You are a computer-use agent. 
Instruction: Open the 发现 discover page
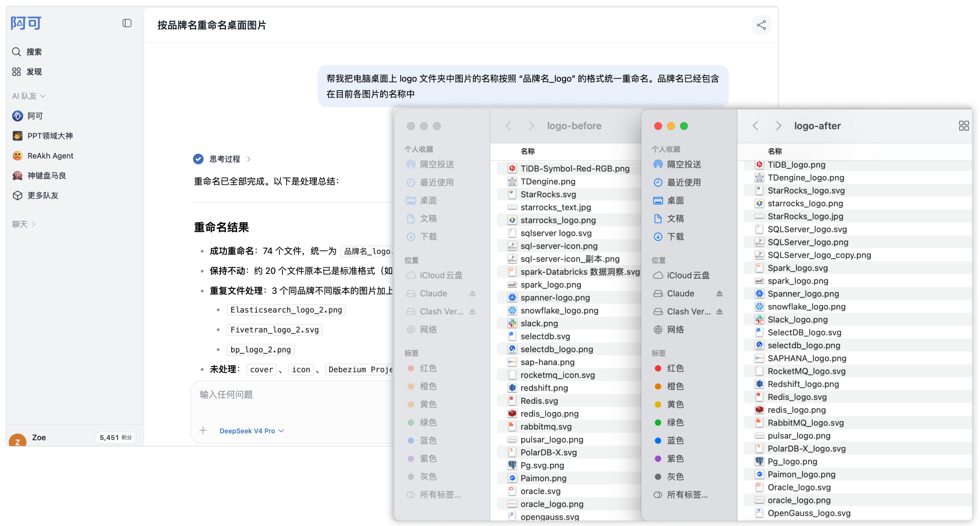pyautogui.click(x=27, y=72)
